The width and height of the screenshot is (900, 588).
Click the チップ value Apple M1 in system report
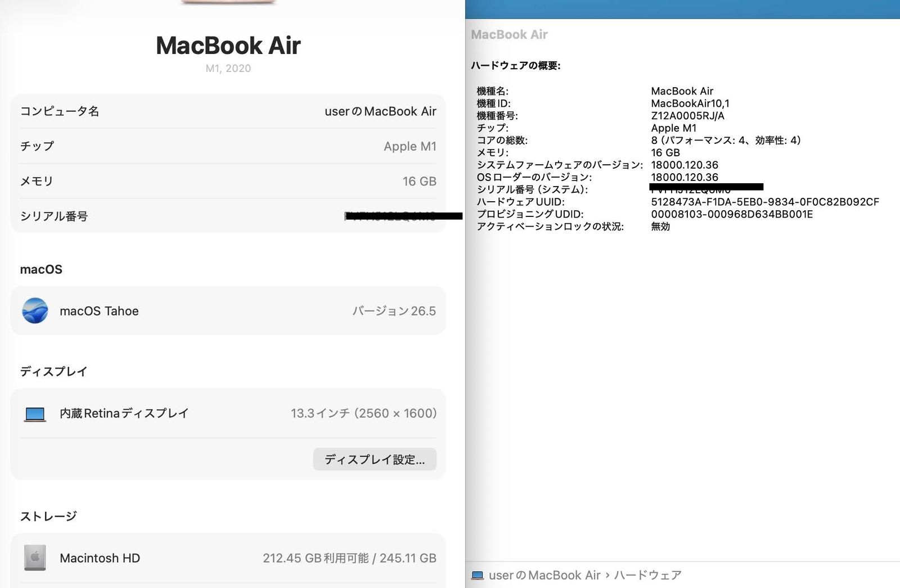[673, 128]
